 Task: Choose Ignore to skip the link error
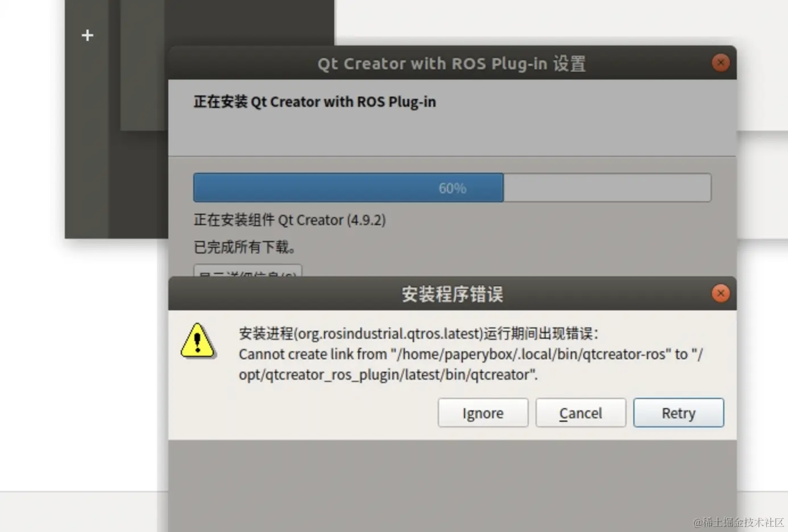(483, 413)
